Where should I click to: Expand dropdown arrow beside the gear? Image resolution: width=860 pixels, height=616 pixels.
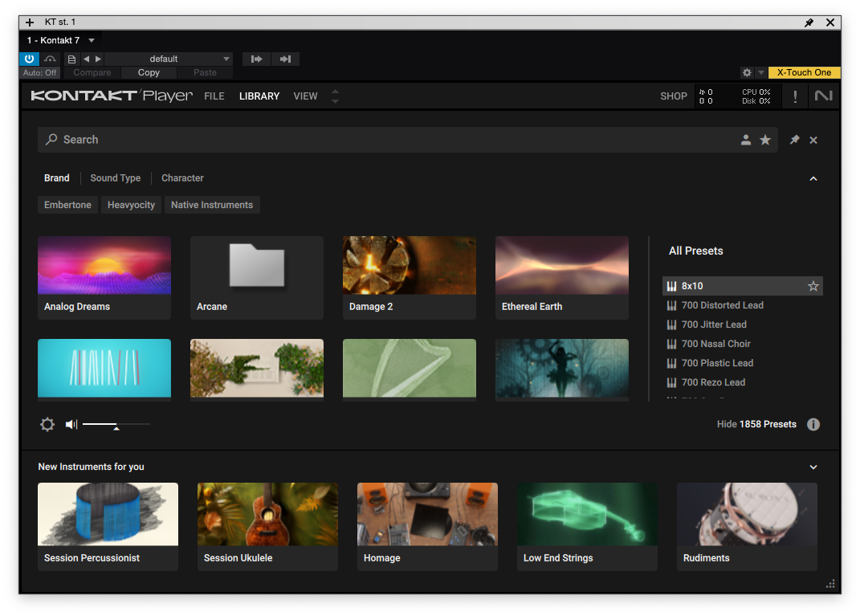pyautogui.click(x=760, y=72)
